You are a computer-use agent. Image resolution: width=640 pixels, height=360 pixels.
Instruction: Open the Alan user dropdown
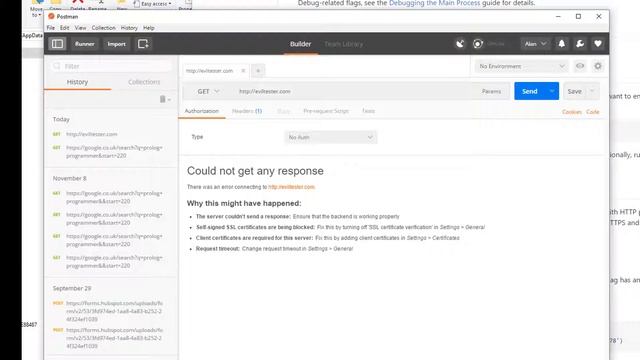click(x=535, y=44)
